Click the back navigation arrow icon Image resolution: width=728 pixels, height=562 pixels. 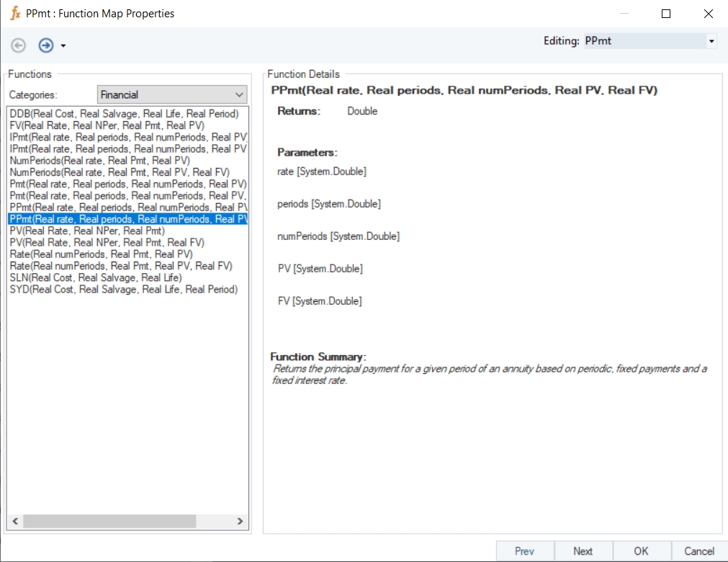click(x=19, y=45)
